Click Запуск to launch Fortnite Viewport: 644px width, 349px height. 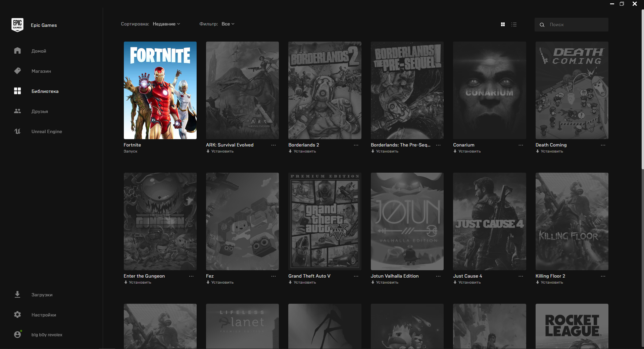(x=131, y=151)
